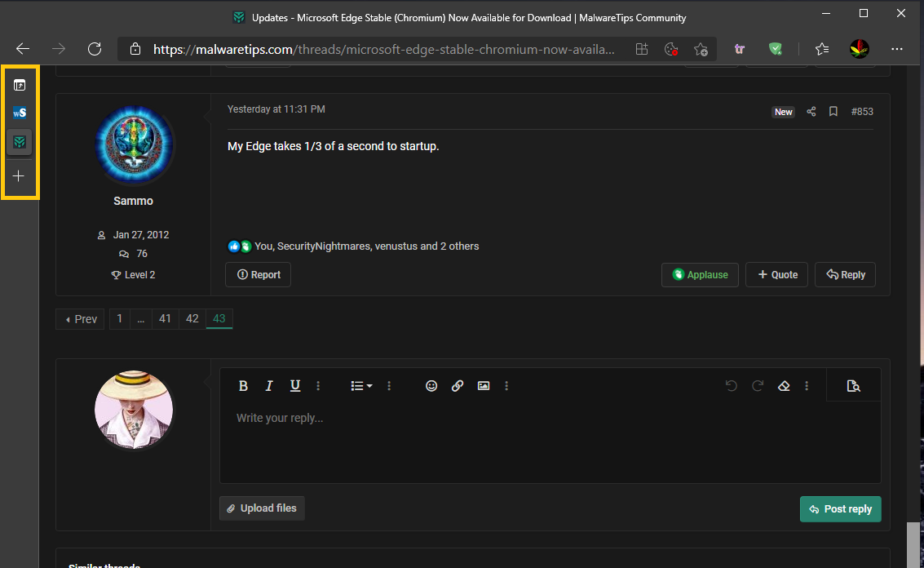Insert a smiley using the emoji icon
The image size is (924, 568).
431,386
